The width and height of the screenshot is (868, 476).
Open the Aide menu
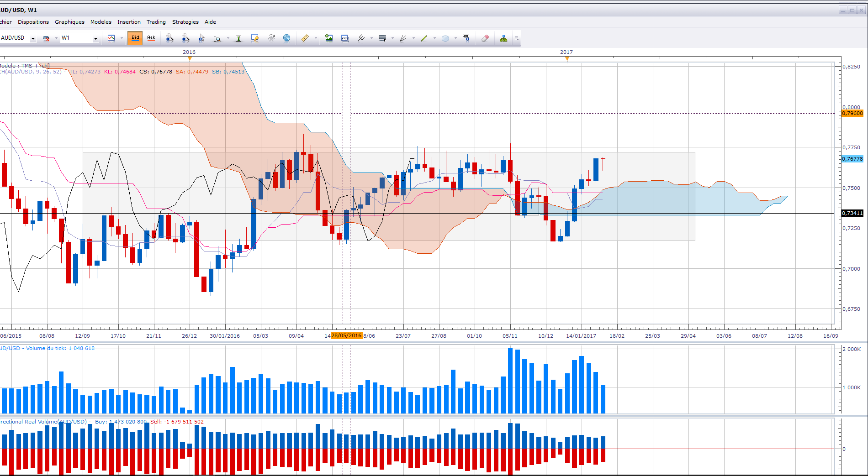point(210,22)
